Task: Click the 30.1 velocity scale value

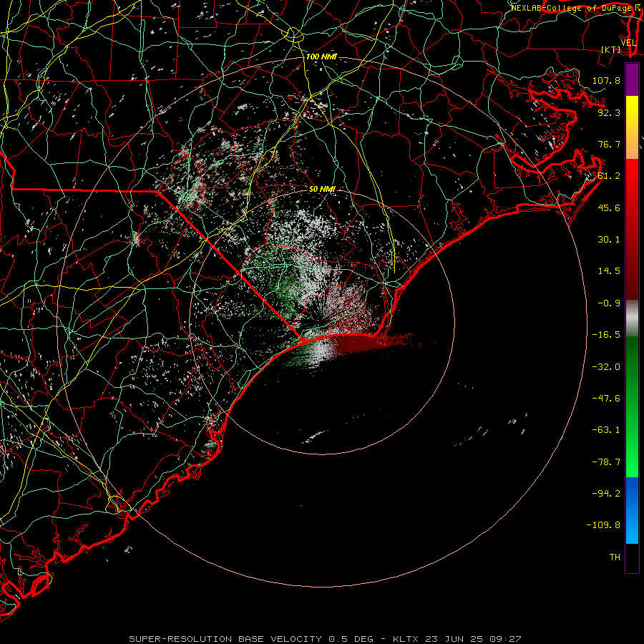Action: point(609,240)
